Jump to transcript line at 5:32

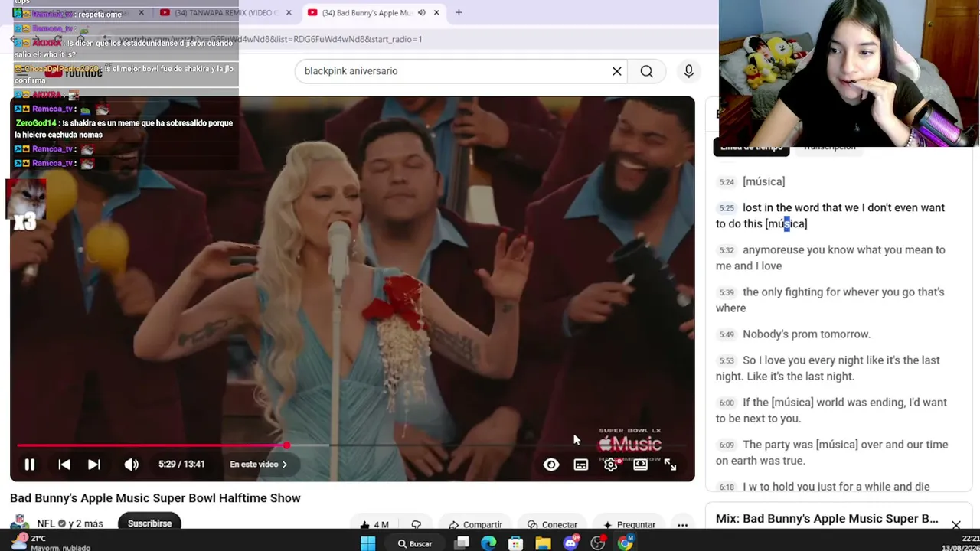pyautogui.click(x=838, y=258)
